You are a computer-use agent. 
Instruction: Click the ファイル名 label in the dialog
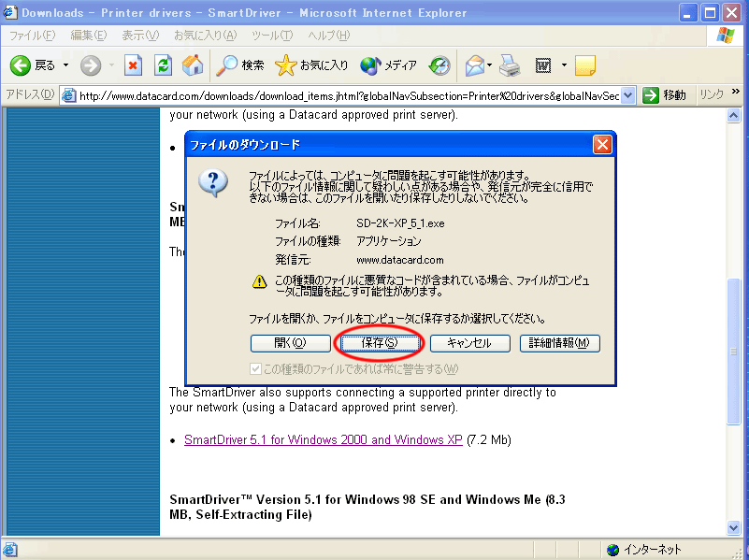click(297, 223)
